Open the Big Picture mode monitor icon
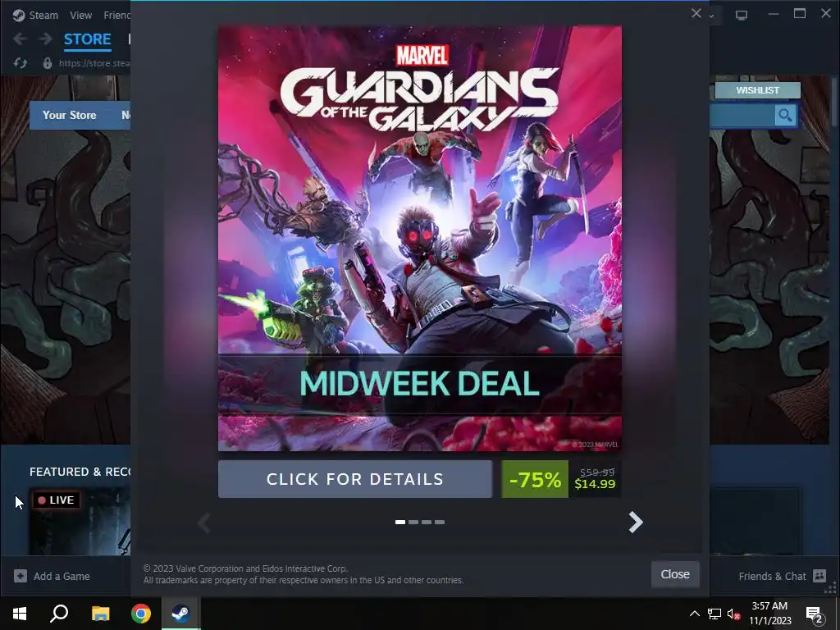 pyautogui.click(x=742, y=15)
